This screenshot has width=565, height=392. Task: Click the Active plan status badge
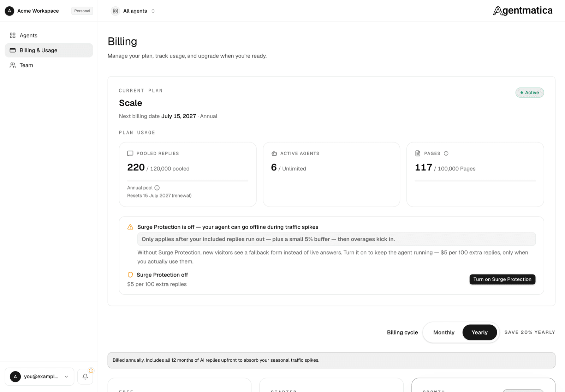pos(530,92)
